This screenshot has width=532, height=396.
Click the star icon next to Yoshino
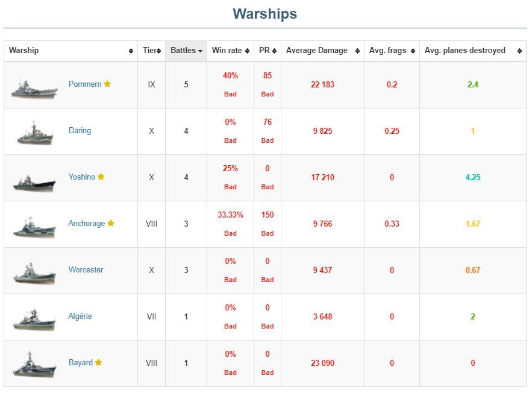101,177
